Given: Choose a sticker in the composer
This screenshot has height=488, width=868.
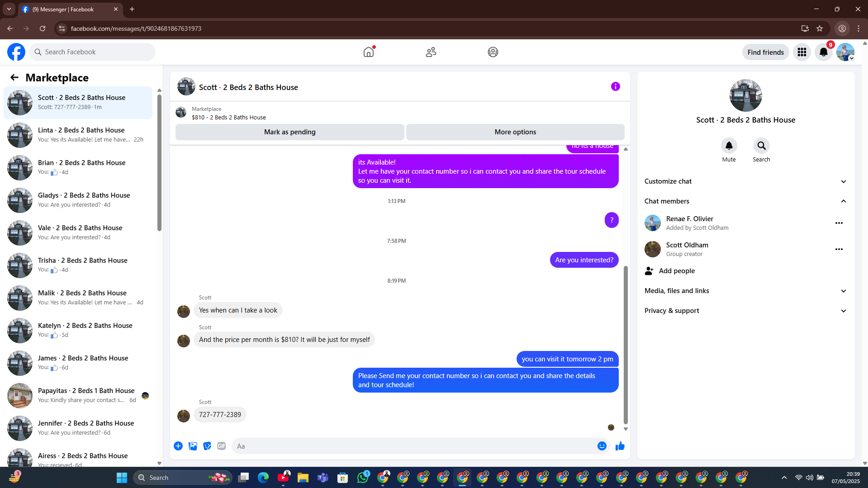Looking at the screenshot, I should coord(207,446).
